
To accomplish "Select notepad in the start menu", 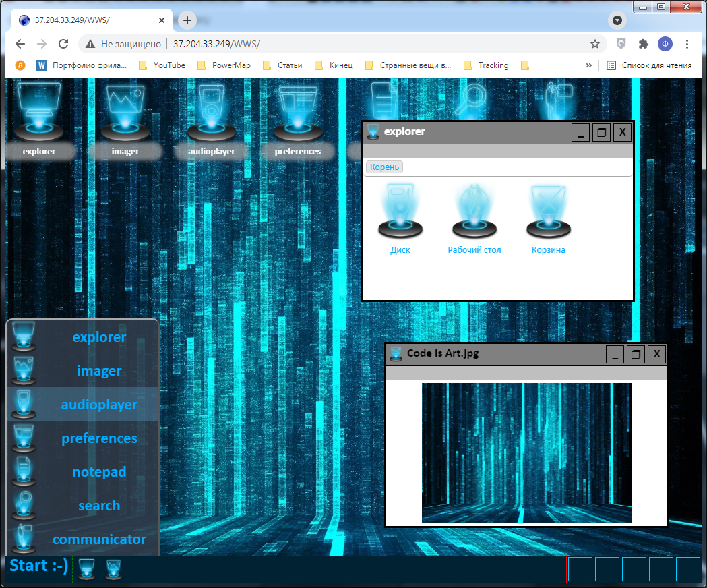I will (x=83, y=471).
